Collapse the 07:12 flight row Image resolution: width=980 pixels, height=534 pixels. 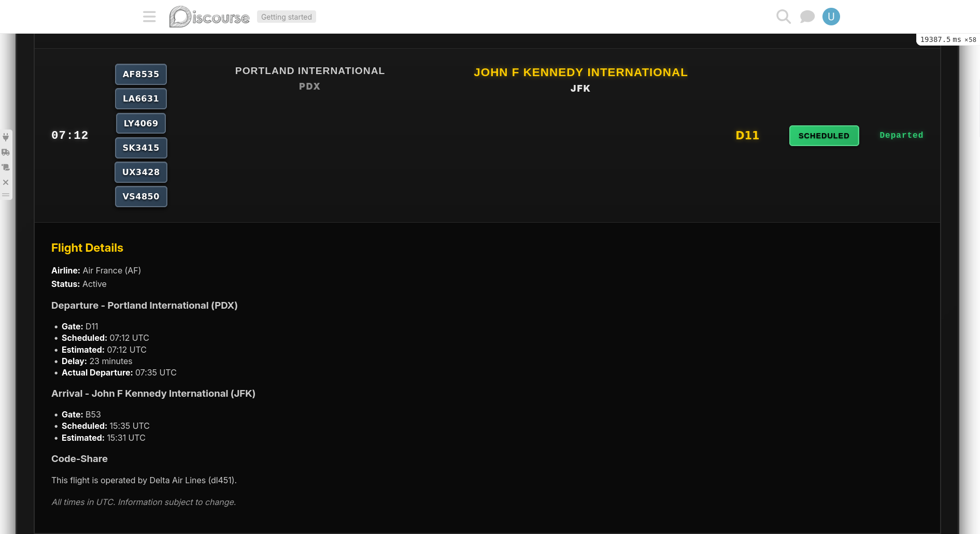pos(69,135)
